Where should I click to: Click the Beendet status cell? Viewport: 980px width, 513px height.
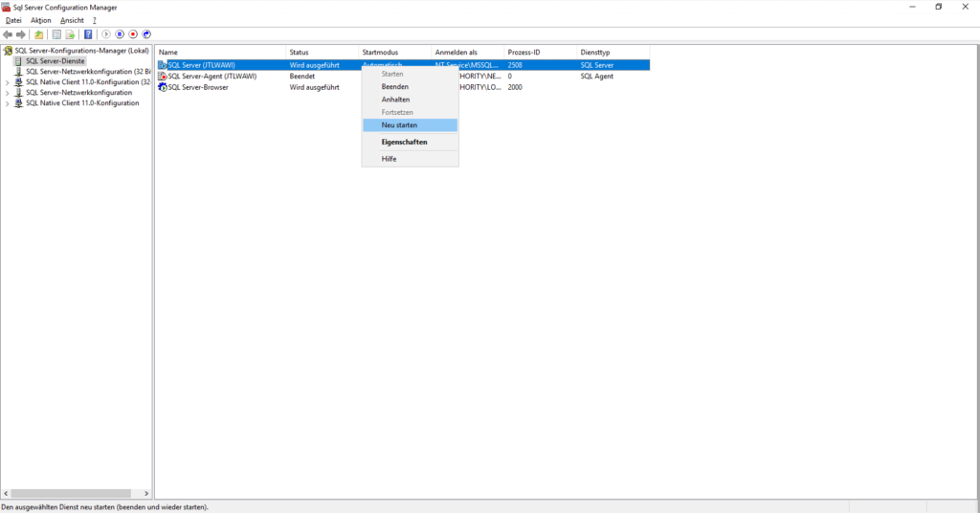click(x=301, y=77)
